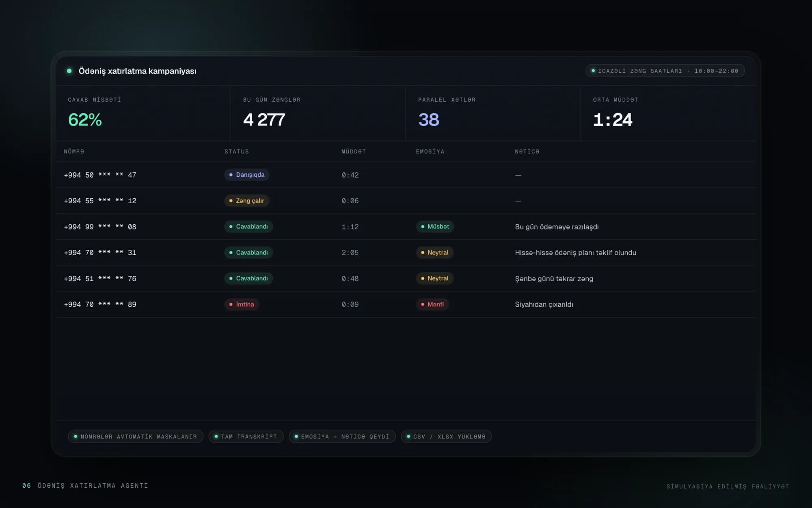The height and width of the screenshot is (508, 812).
Task: Click the 'Ödəniş xatırlatma kampaniyası' title
Action: tap(137, 71)
